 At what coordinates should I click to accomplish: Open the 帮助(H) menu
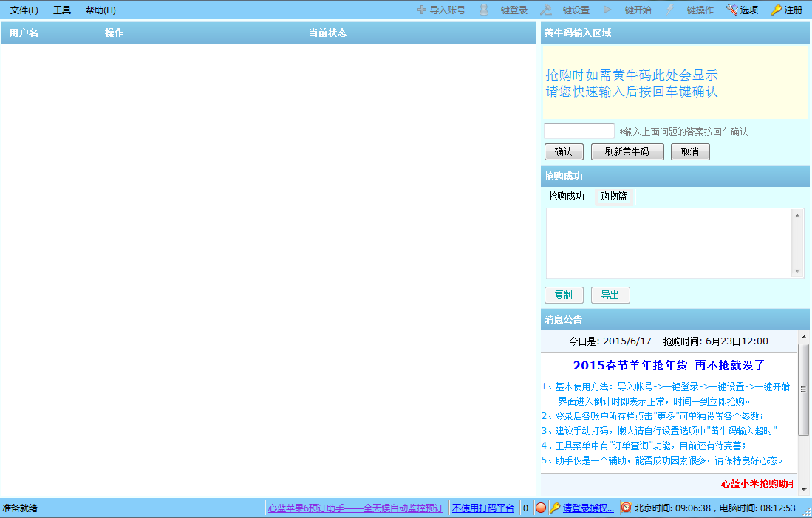[101, 10]
